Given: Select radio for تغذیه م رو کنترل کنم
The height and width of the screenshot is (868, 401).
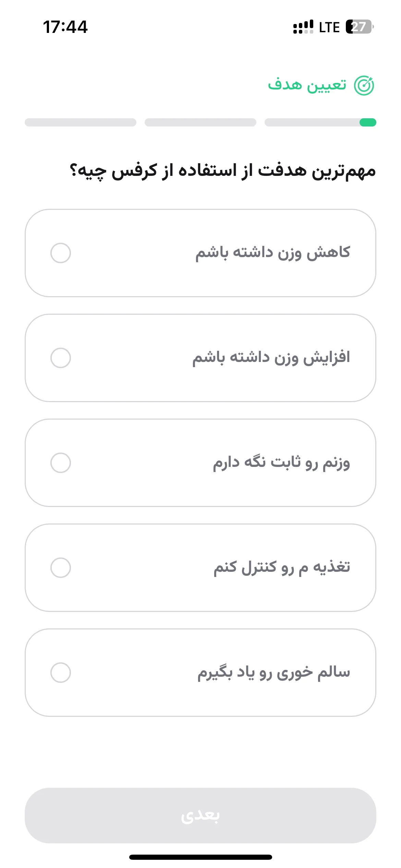Looking at the screenshot, I should point(61,568).
